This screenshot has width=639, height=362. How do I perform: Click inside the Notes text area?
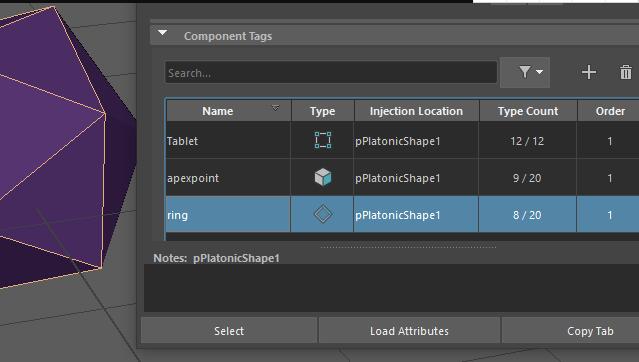[391, 288]
